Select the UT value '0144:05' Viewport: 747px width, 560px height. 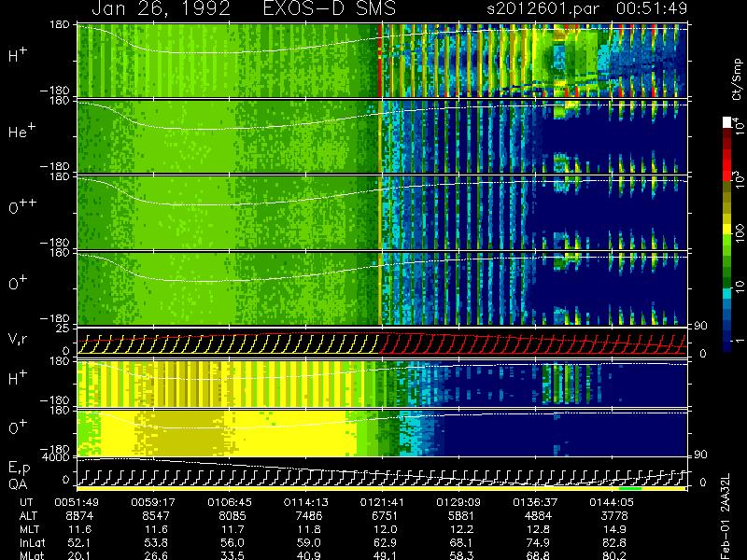coord(612,502)
